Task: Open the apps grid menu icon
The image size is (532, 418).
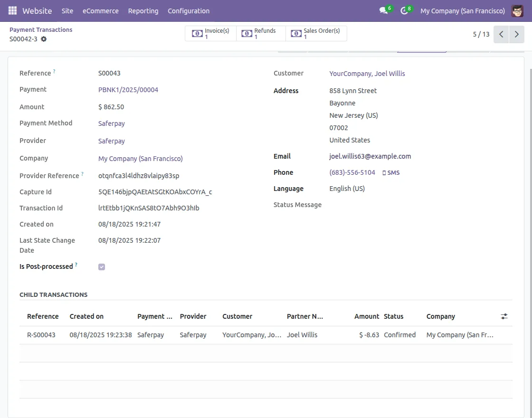Action: tap(12, 10)
